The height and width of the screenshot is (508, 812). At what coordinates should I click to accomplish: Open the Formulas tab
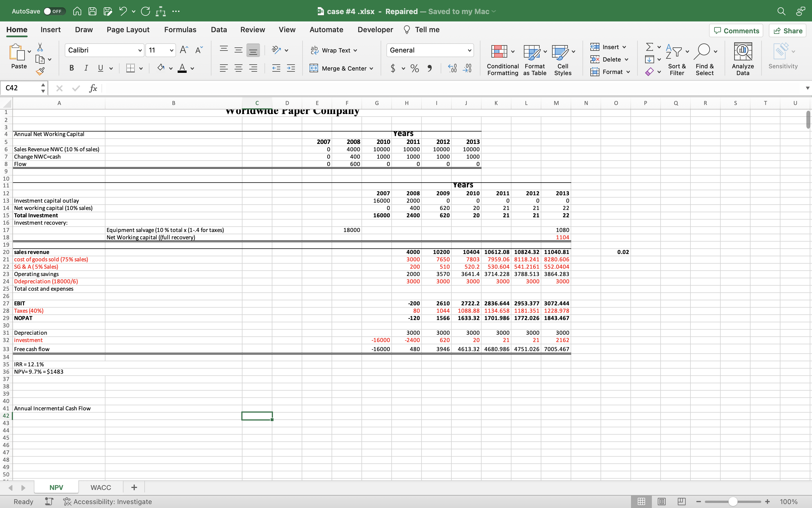click(180, 30)
